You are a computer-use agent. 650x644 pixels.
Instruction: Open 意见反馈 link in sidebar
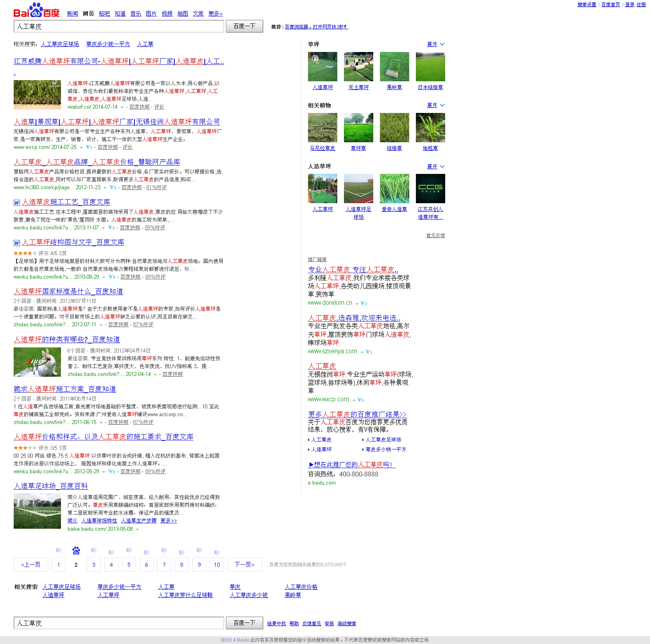pos(435,236)
